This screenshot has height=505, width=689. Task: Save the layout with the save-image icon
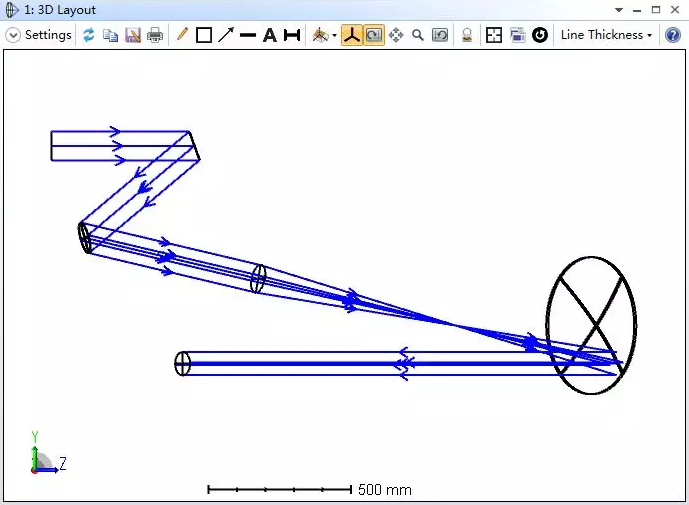click(x=133, y=35)
